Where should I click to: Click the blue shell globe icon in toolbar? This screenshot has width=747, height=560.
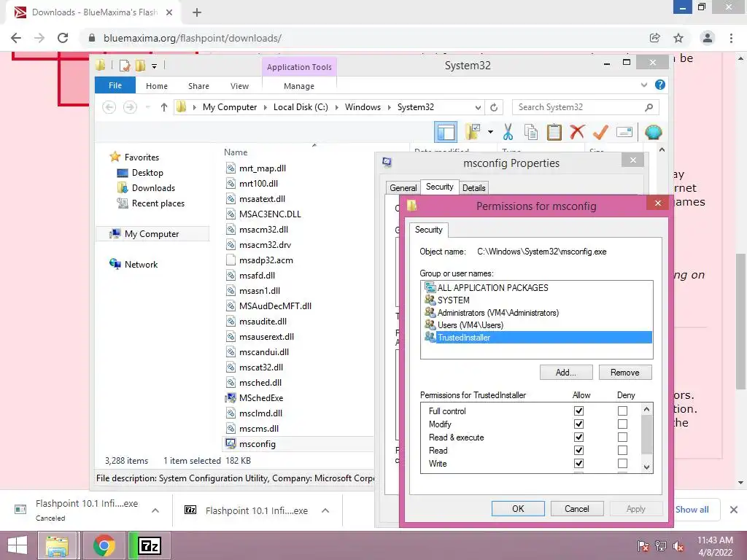click(653, 132)
